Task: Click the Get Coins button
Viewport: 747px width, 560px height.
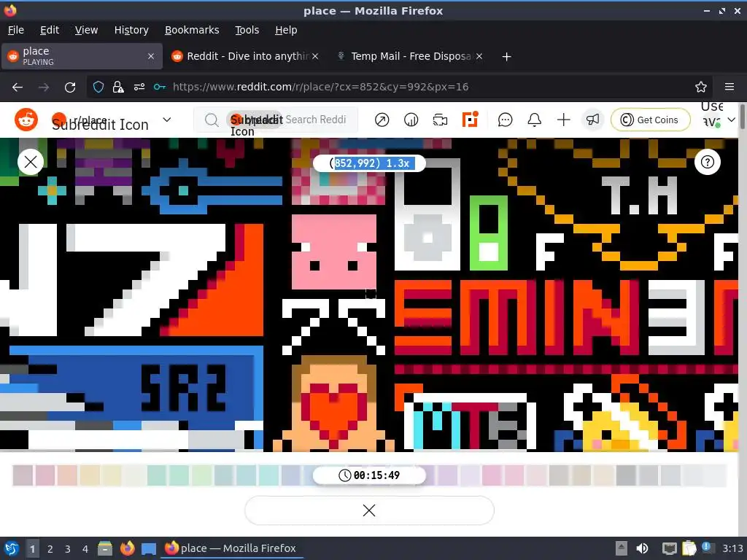Action: (650, 120)
